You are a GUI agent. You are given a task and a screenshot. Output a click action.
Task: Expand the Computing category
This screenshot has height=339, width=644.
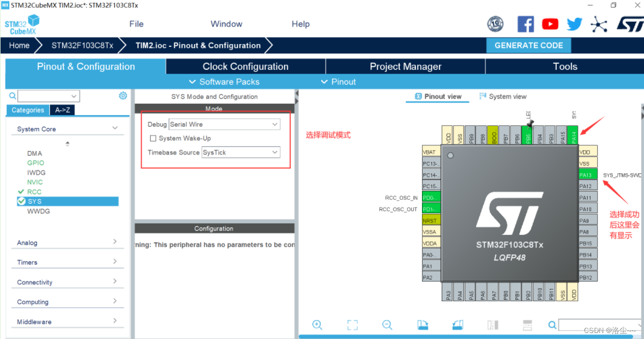[x=115, y=301]
